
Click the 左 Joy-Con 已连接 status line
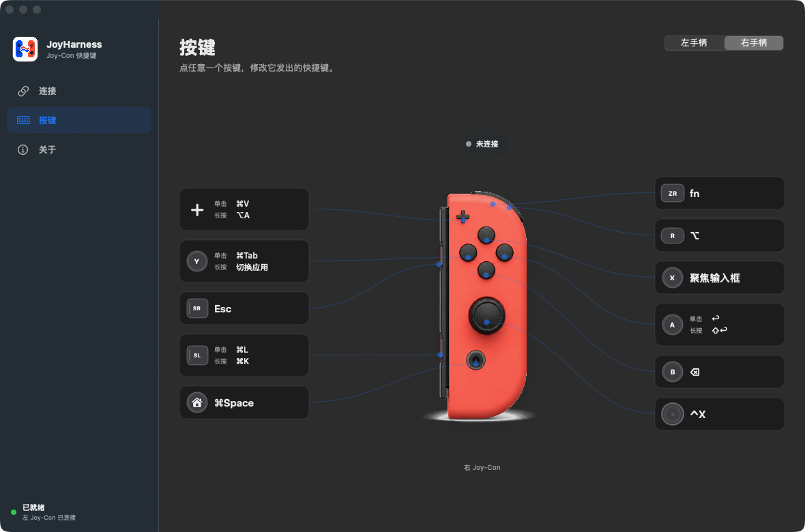point(48,518)
